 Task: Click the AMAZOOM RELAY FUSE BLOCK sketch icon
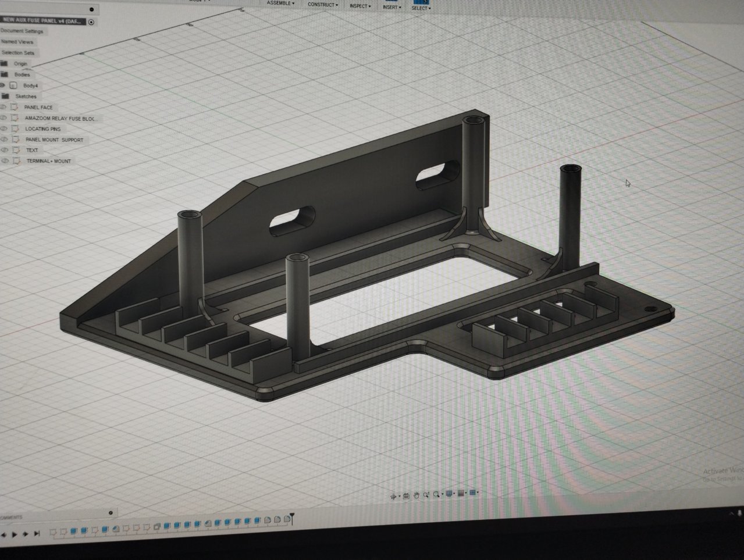coord(16,118)
